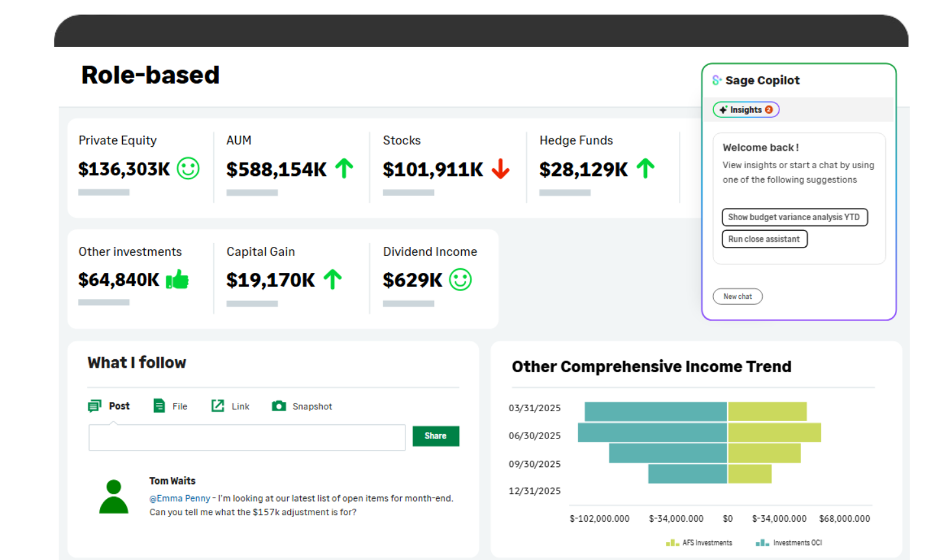Click the Insights sparkle icon
The width and height of the screenshot is (951, 560).
coord(724,109)
